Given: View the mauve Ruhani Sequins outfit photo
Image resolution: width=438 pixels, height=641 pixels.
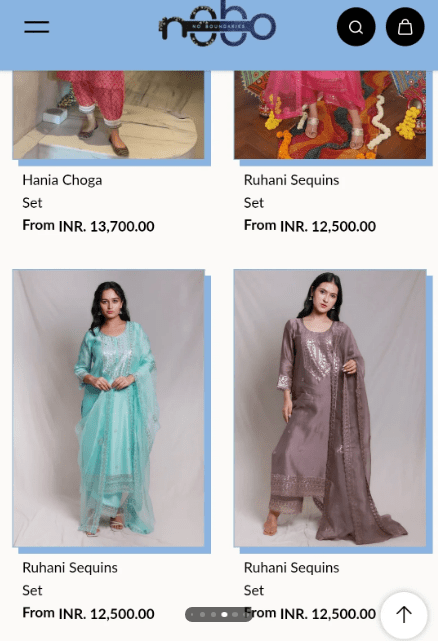Looking at the screenshot, I should click(x=330, y=408).
